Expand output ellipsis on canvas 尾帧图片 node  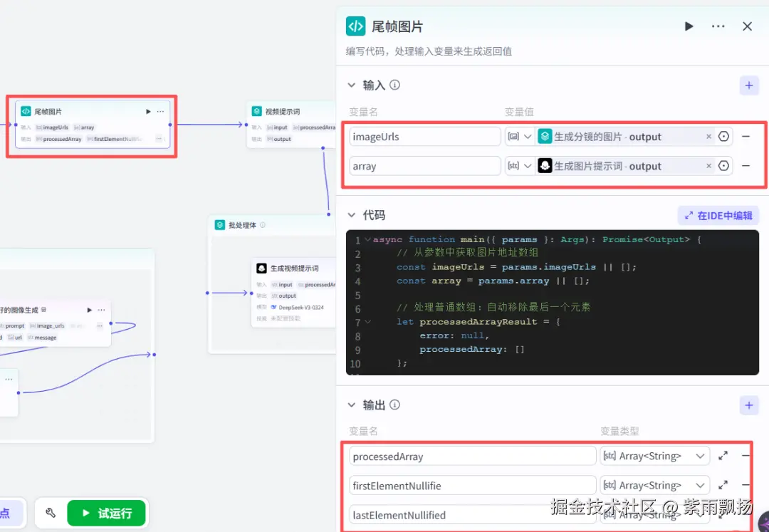[159, 140]
